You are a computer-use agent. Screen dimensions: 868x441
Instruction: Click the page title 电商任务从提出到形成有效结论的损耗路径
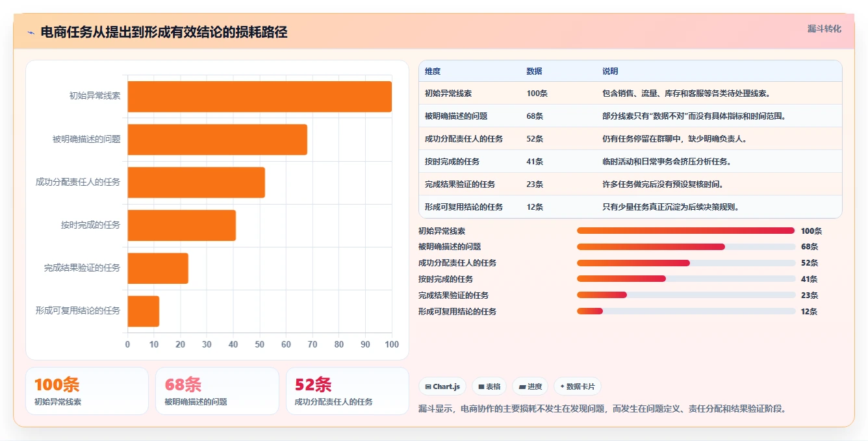tap(164, 32)
